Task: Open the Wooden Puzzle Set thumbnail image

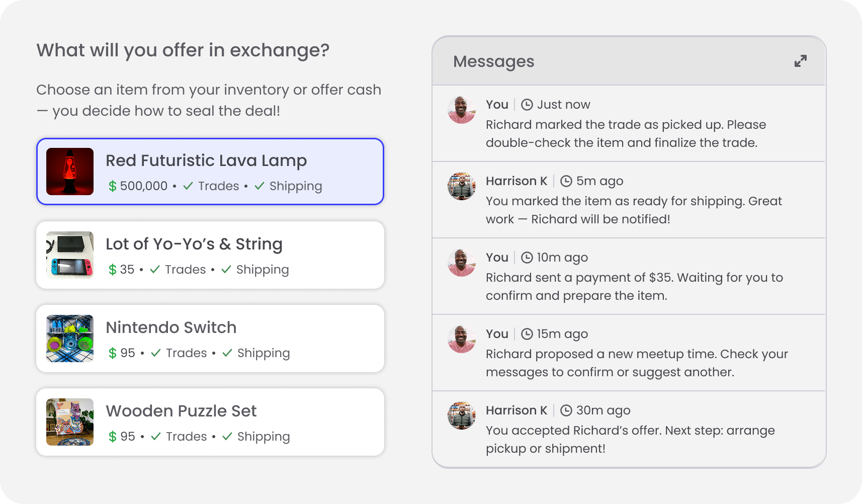Action: tap(70, 422)
